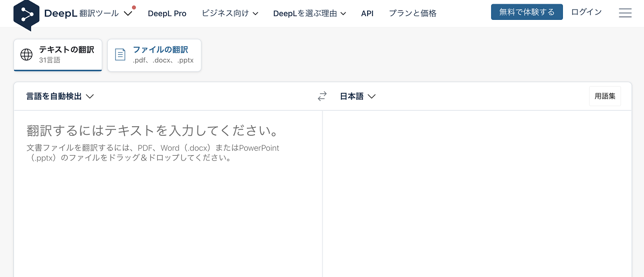
Task: Click the document icon for file translation
Action: pos(120,55)
